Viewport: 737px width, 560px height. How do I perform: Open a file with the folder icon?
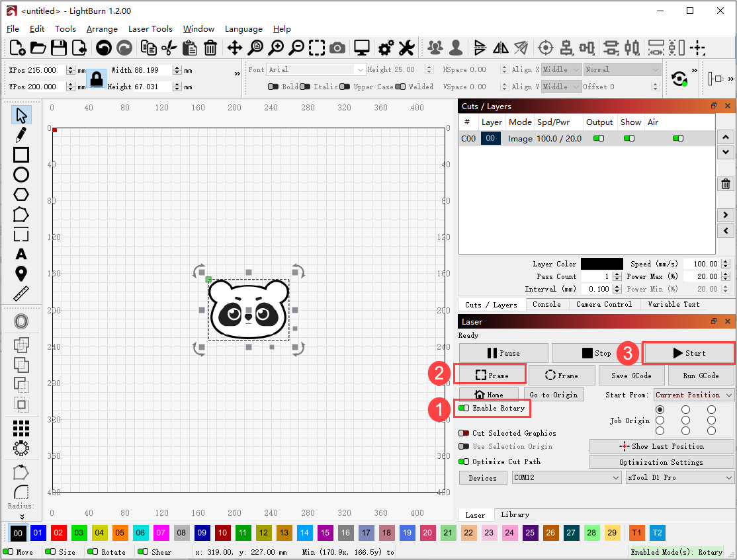[x=38, y=48]
